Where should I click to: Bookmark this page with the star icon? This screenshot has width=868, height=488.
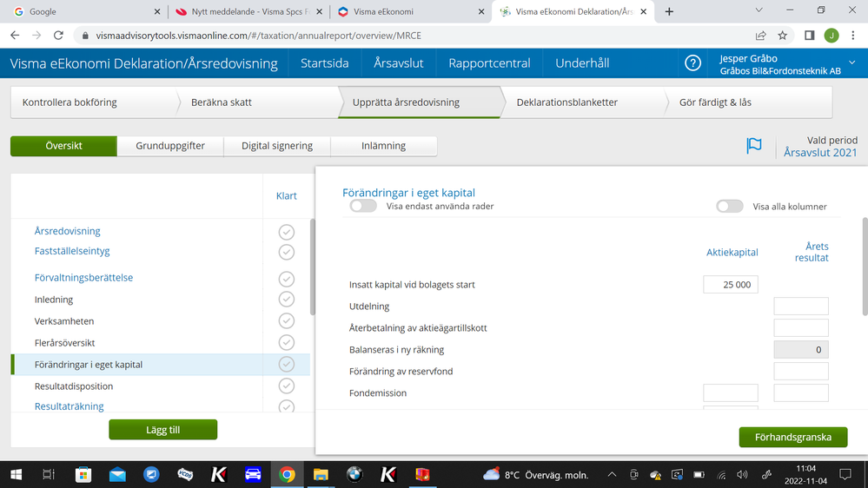click(x=783, y=36)
